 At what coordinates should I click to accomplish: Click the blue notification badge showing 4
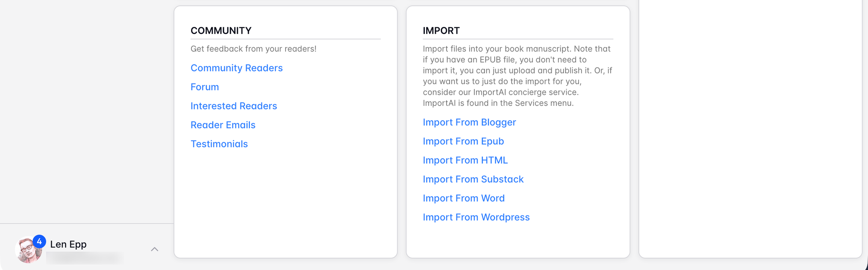[39, 241]
